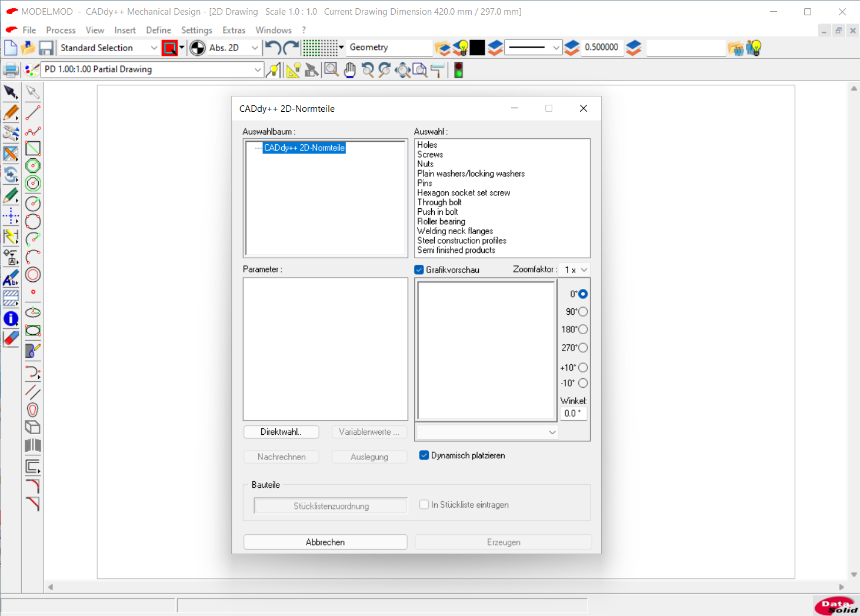Select the 90° rotation radio button

583,312
